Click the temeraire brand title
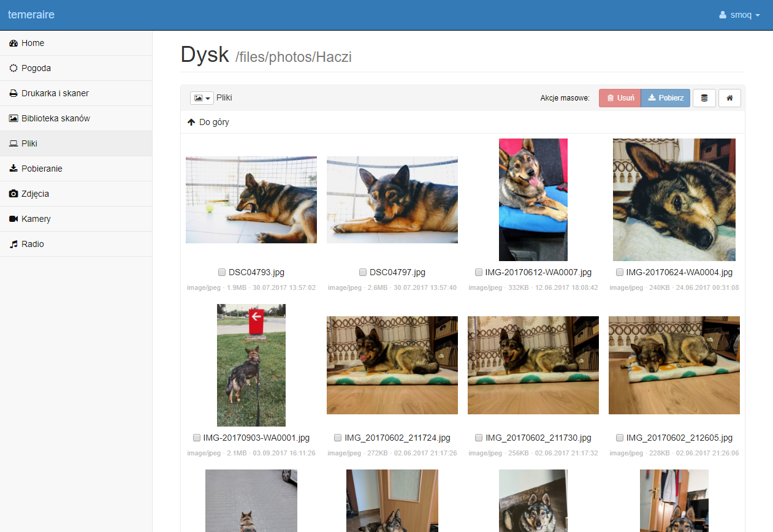The height and width of the screenshot is (532, 773). point(31,15)
